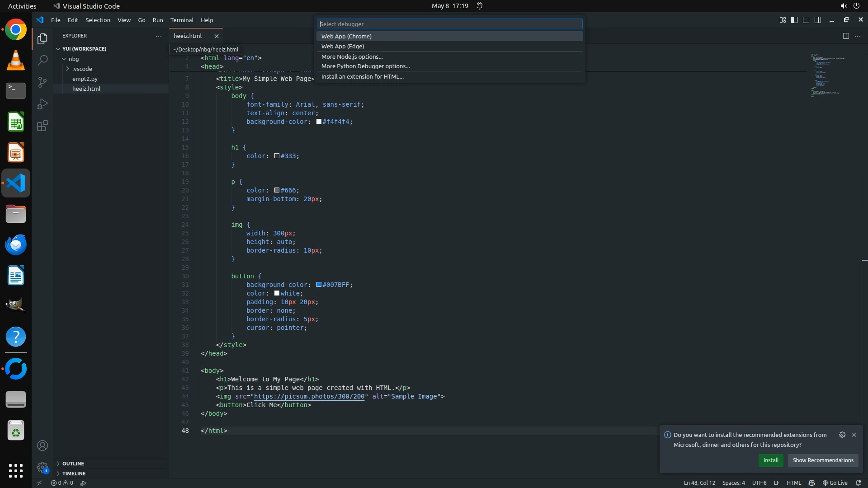Open the Manage gear icon
868x488 pixels.
pyautogui.click(x=42, y=467)
